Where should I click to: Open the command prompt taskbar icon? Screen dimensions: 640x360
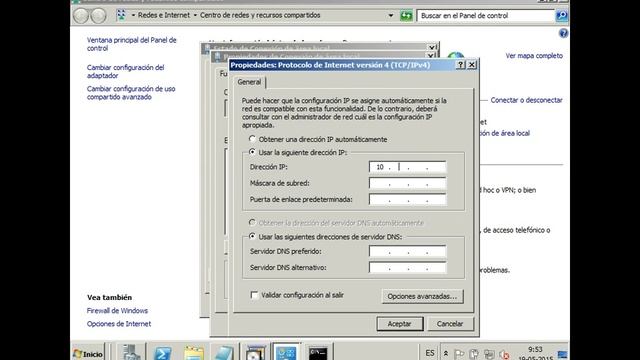click(318, 353)
